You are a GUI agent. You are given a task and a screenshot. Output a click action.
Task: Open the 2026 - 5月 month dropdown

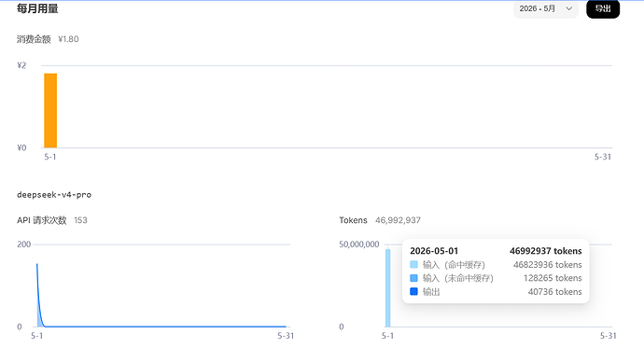(545, 8)
